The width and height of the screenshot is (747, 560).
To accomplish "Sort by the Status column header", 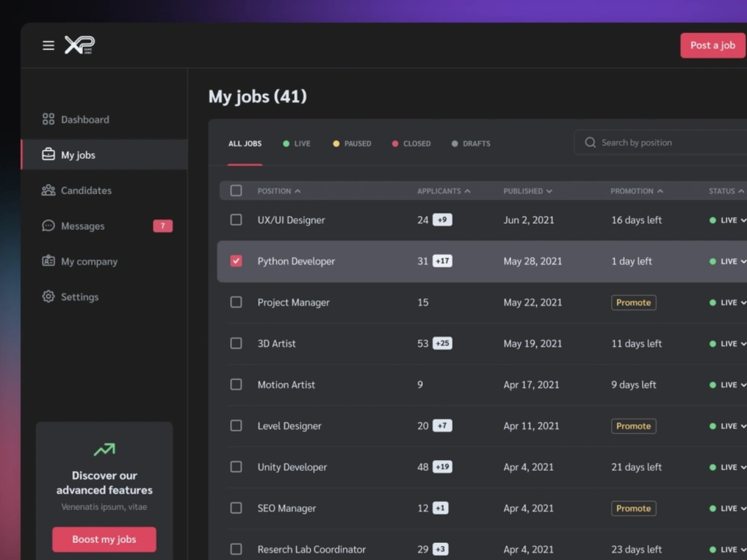I will tap(726, 191).
